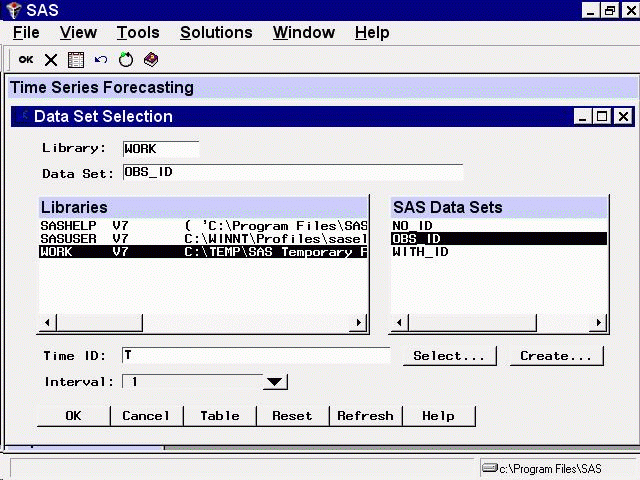The image size is (640, 480).
Task: Click the Reset button
Action: point(293,416)
